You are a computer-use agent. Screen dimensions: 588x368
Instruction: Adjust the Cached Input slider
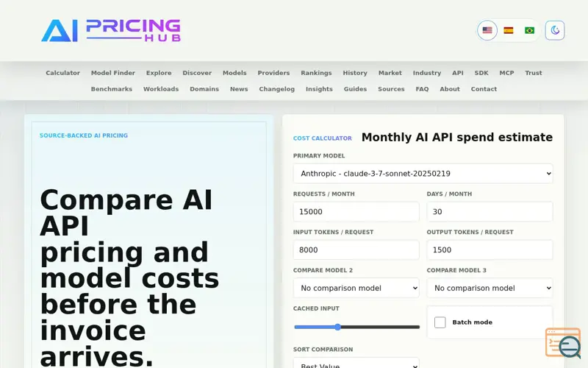pos(356,327)
